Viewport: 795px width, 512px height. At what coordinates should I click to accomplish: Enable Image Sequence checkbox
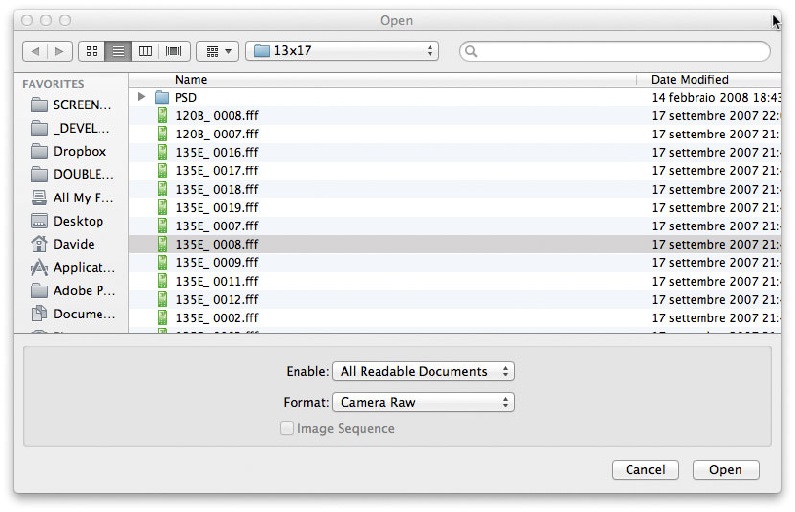click(288, 428)
